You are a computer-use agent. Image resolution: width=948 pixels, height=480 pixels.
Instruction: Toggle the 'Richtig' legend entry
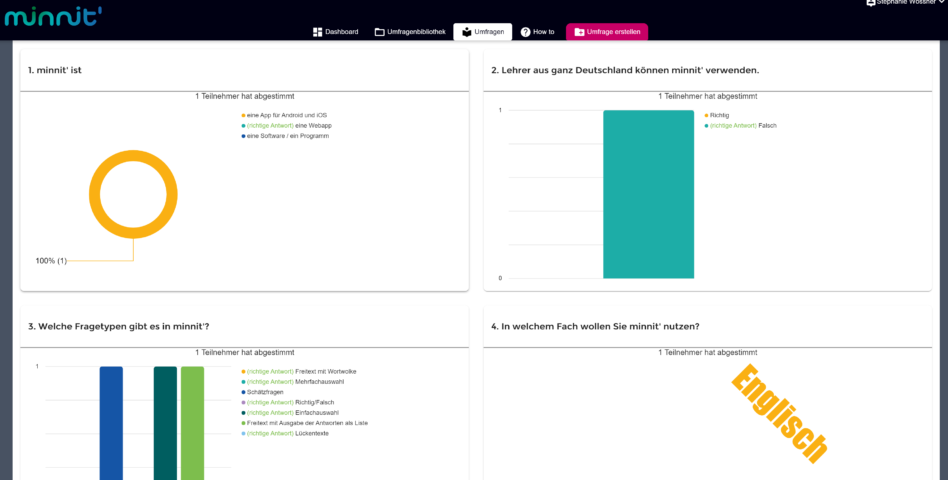point(719,116)
